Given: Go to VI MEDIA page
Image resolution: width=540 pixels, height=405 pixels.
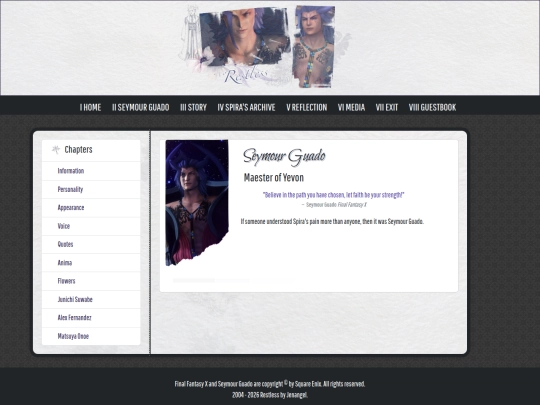Looking at the screenshot, I should point(351,107).
